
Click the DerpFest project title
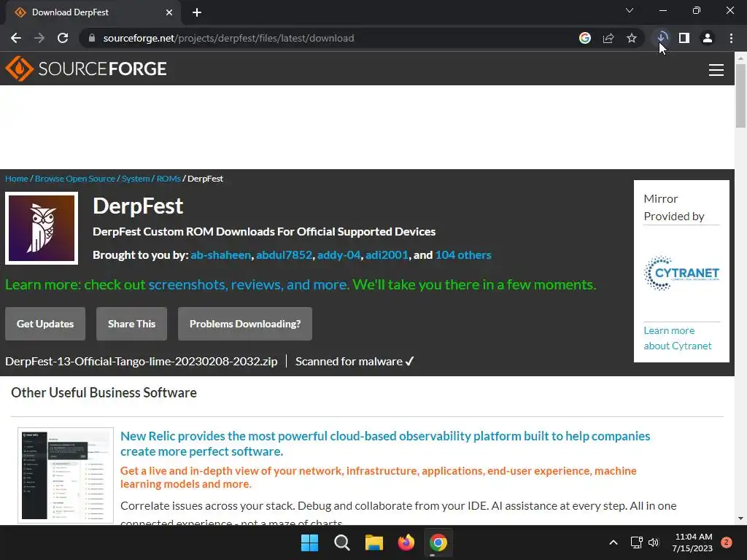pyautogui.click(x=138, y=206)
